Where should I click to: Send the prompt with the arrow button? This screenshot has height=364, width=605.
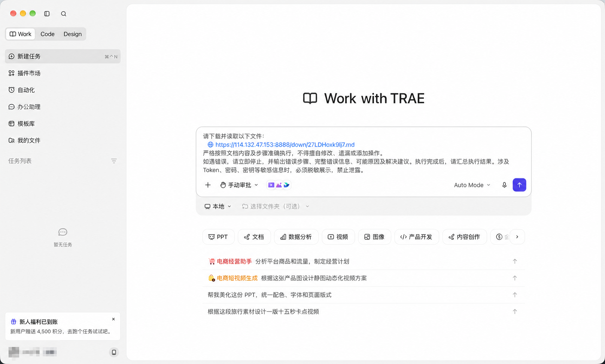519,185
